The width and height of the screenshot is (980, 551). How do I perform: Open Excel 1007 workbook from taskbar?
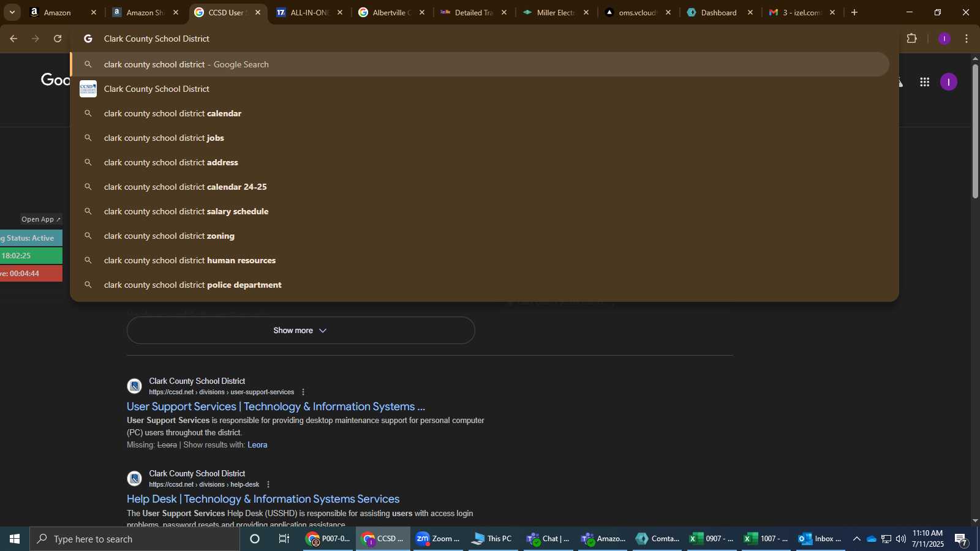coord(766,539)
